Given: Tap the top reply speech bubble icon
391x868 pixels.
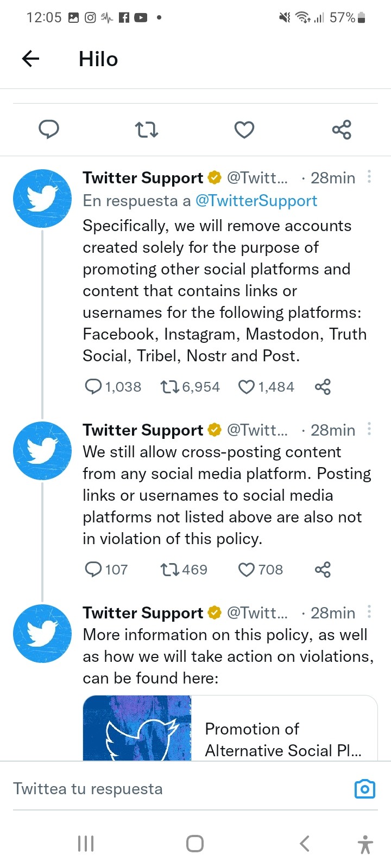Looking at the screenshot, I should [49, 130].
